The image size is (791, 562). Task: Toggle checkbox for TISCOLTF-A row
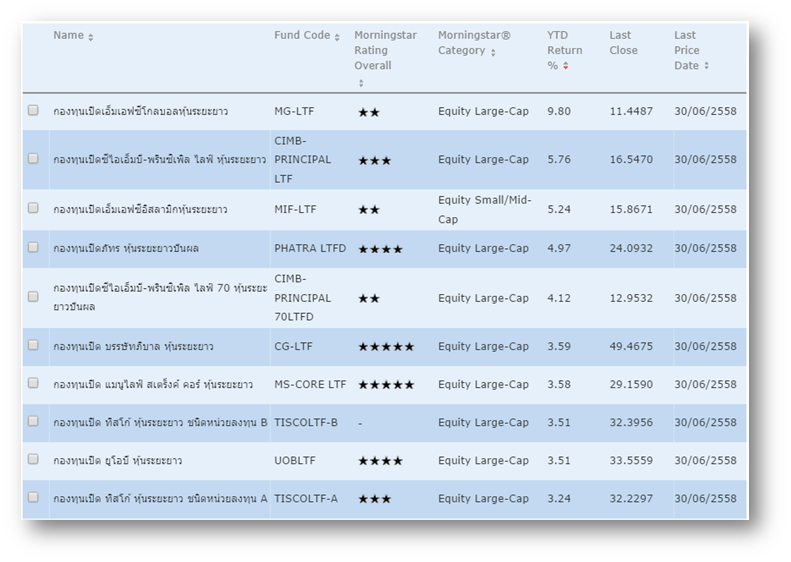33,498
